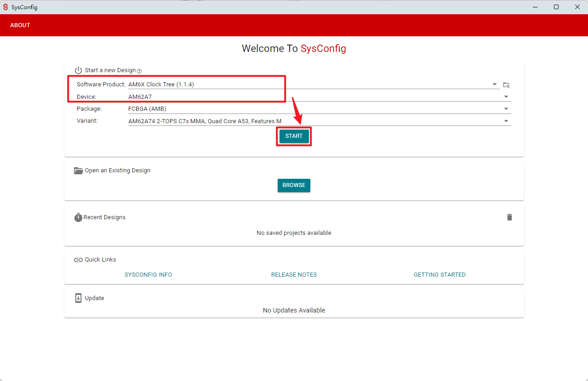Screen dimensions: 588x381
Task: Close the SysConfig window
Action: [577, 7]
